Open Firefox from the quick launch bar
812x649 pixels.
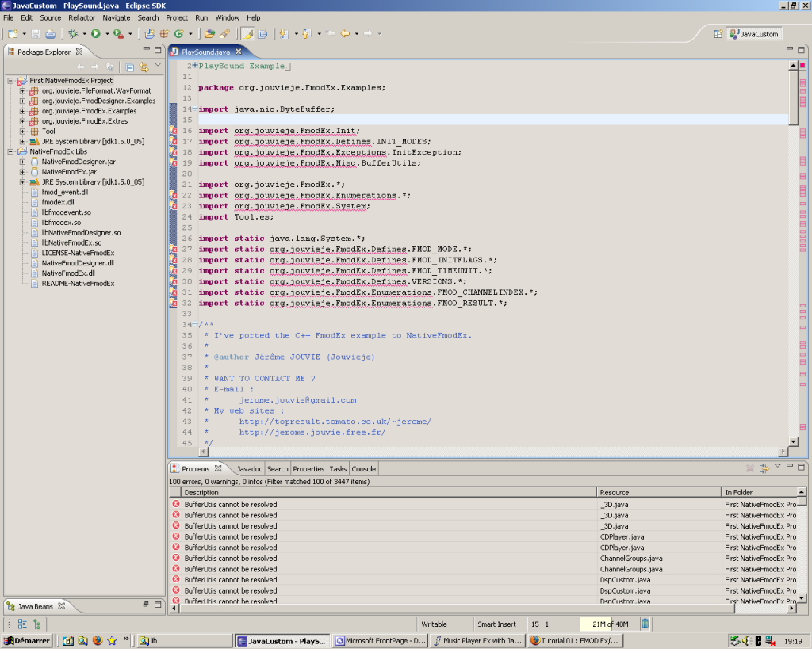click(98, 641)
